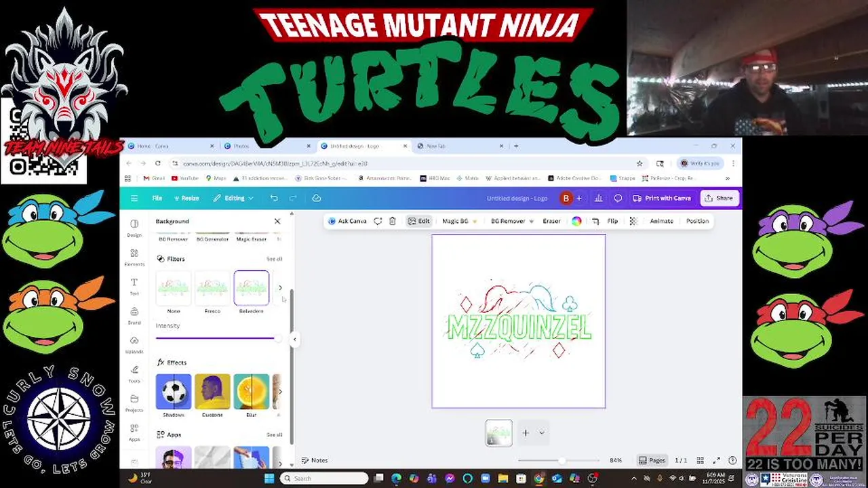Screen dimensions: 868x488
Task: Select the Duotone effect thumbnail
Action: (212, 392)
